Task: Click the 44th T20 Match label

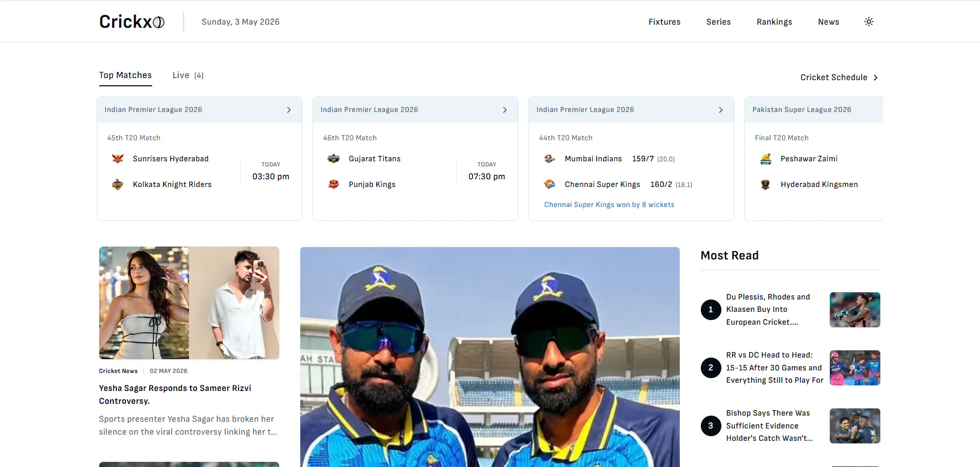Action: pyautogui.click(x=566, y=138)
